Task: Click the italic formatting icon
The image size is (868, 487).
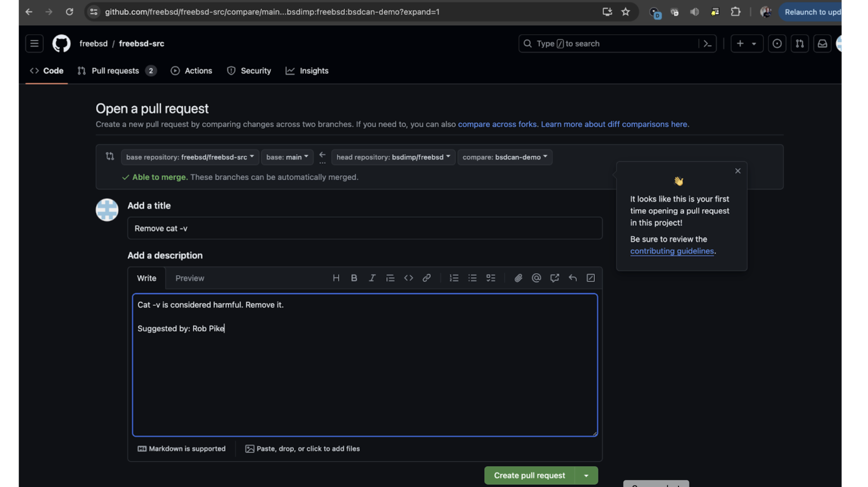Action: [x=372, y=278]
